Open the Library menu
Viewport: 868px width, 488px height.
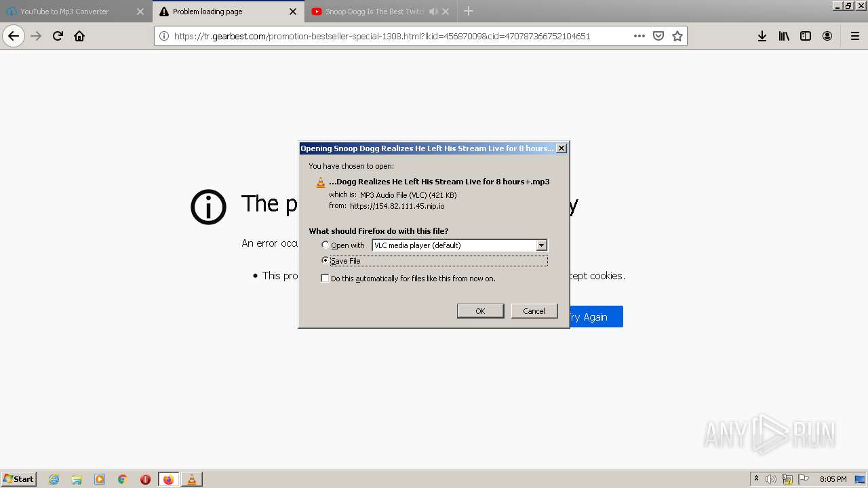tap(784, 36)
